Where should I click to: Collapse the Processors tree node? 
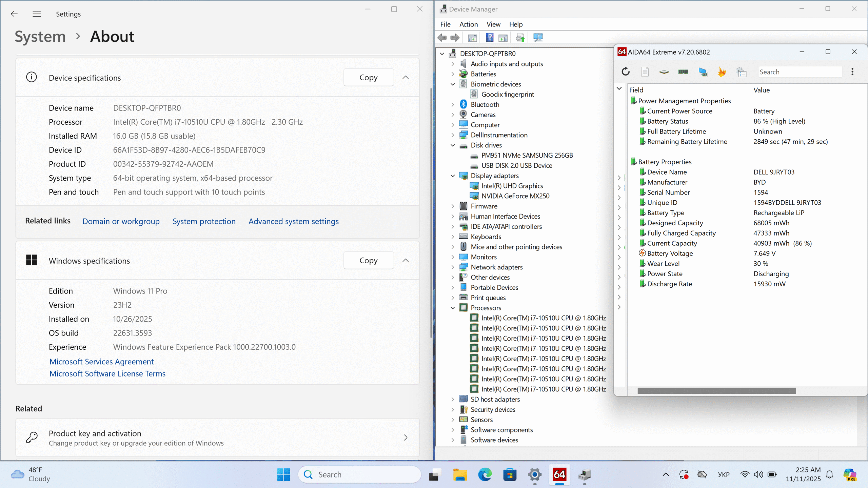(x=453, y=308)
